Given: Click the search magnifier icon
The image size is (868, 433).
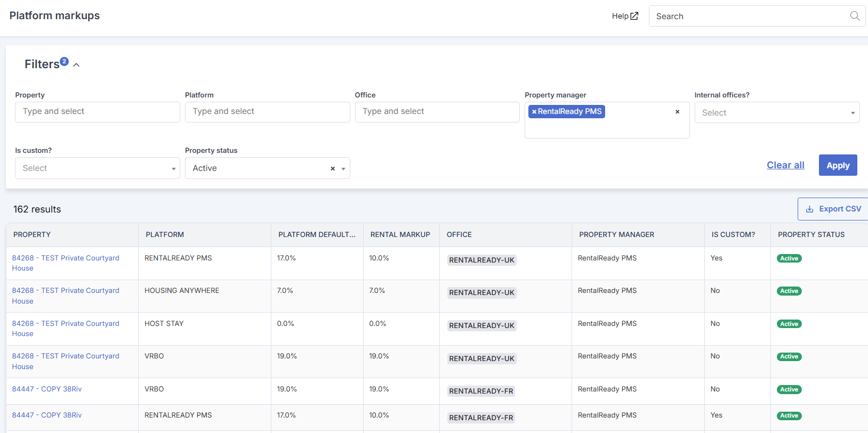Looking at the screenshot, I should pyautogui.click(x=855, y=16).
